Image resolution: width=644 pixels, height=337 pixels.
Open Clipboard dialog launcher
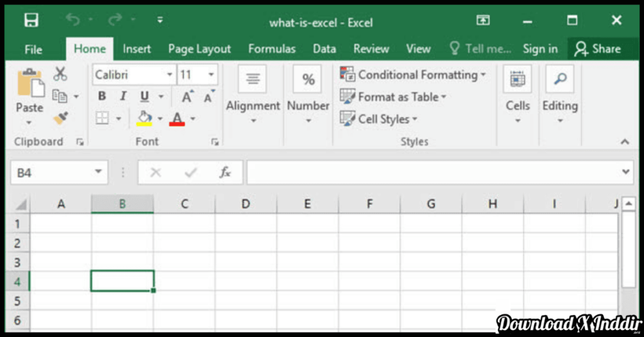[x=80, y=142]
